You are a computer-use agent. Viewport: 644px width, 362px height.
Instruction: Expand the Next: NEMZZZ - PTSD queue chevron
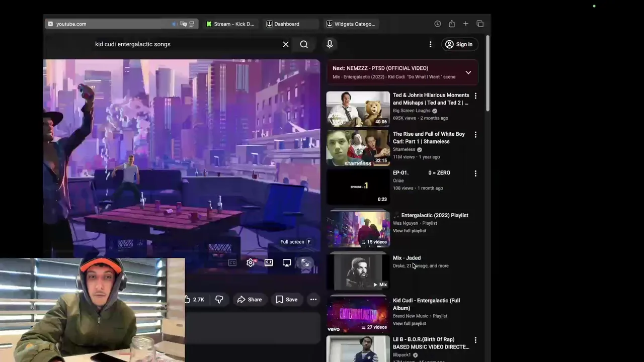tap(468, 72)
